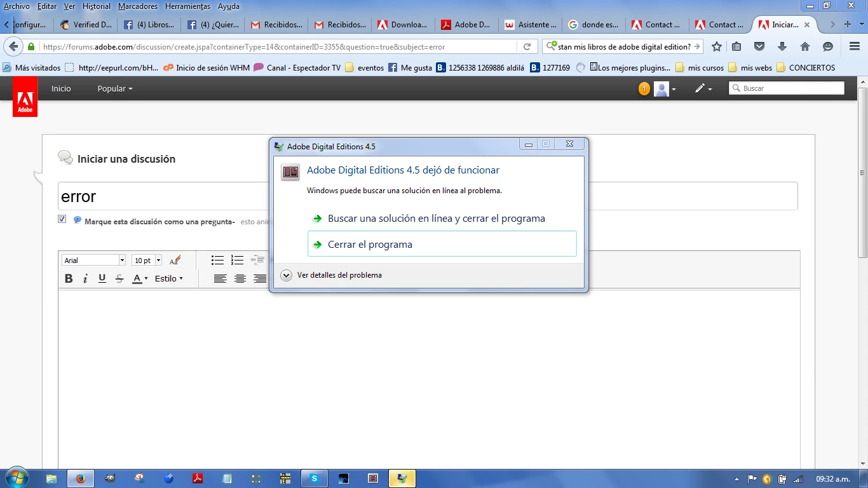Open the Historial menu
Screen dimensions: 868x488
coord(97,6)
